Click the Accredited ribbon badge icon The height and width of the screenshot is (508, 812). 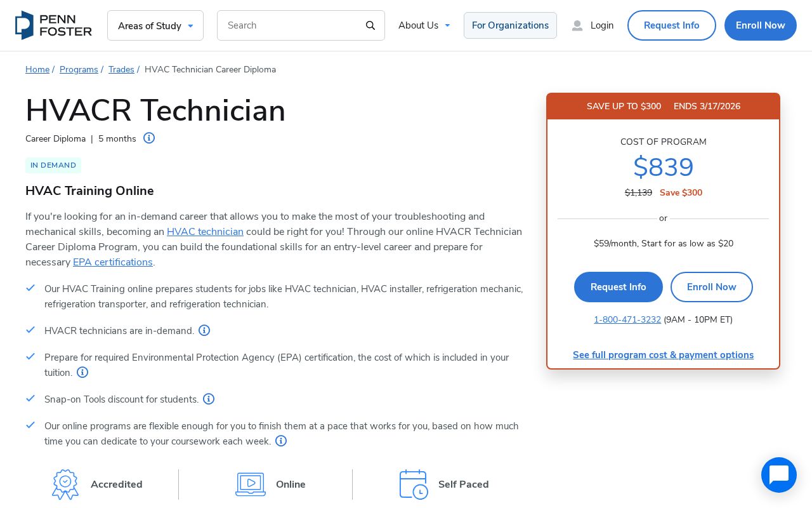[65, 485]
